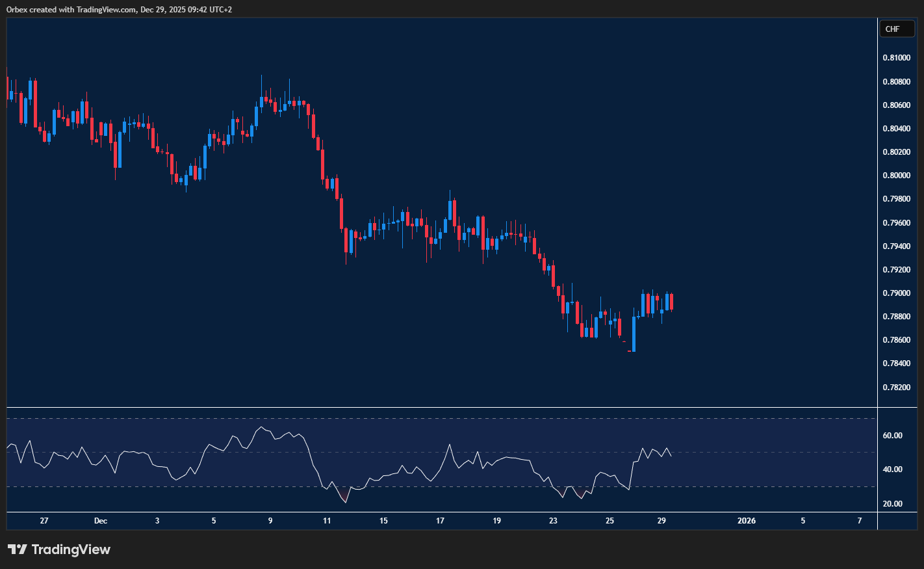The height and width of the screenshot is (569, 924).
Task: Click the TradingView.com attribution header text
Action: tap(119, 9)
